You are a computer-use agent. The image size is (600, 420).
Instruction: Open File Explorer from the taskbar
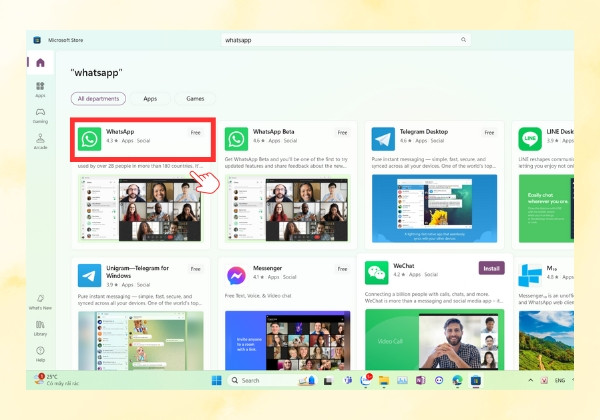click(x=384, y=380)
